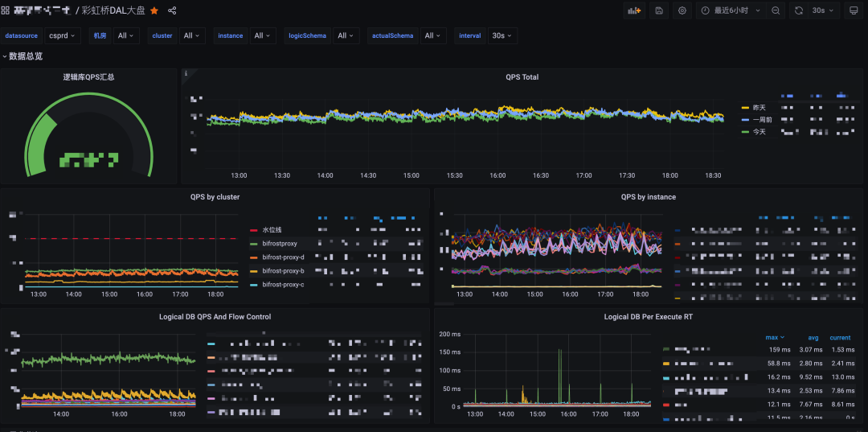This screenshot has width=868, height=432.
Task: Click the 159 ms max value
Action: click(780, 349)
